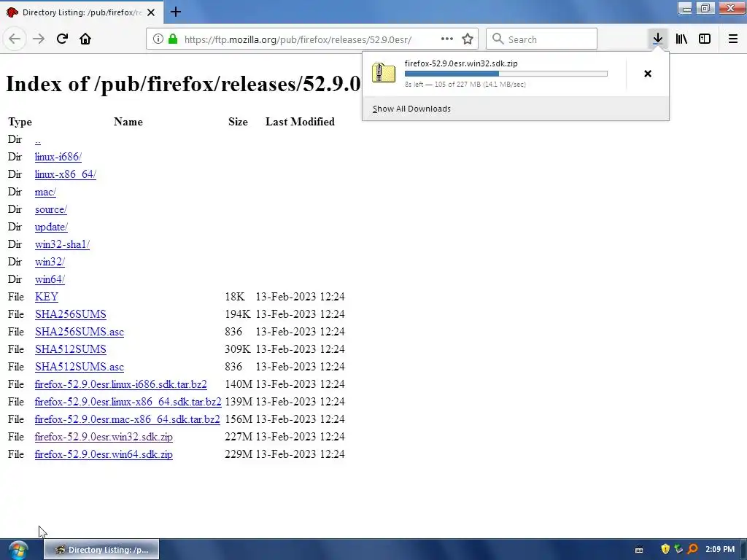Screen dimensions: 747x560
Task: Click the zip file icon in downloads panel
Action: tap(384, 73)
